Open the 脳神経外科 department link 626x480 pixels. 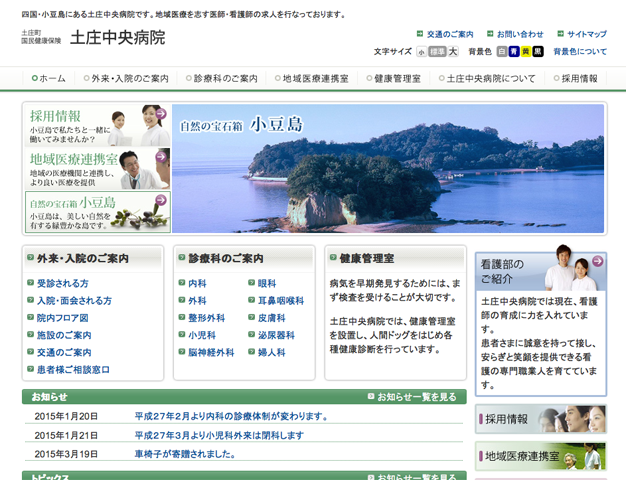click(211, 352)
